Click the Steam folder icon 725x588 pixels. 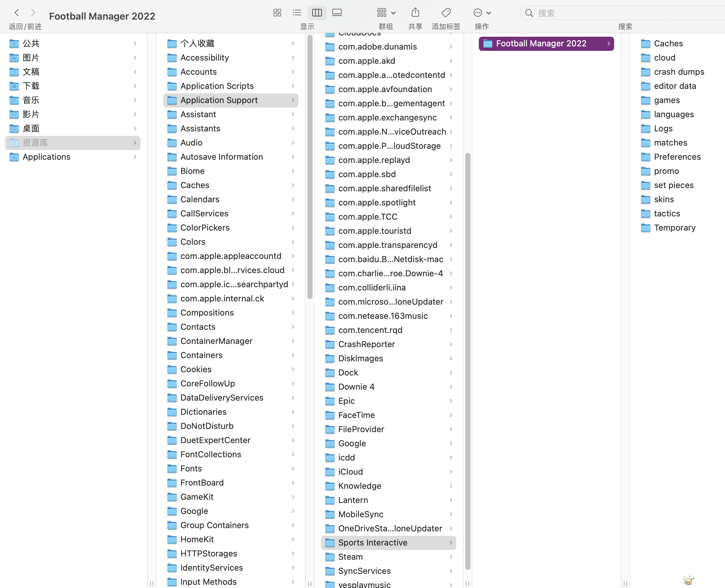point(330,557)
